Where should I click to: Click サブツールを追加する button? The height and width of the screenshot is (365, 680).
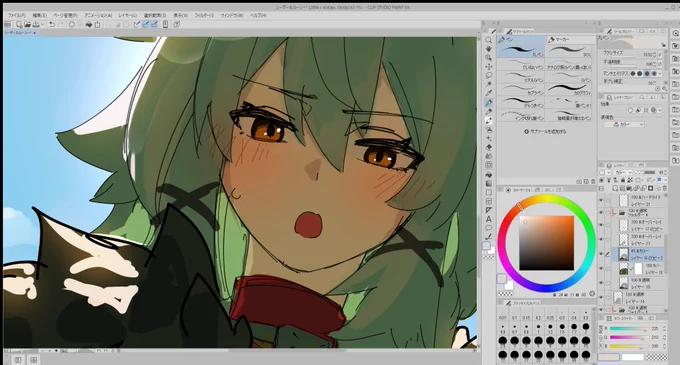pyautogui.click(x=546, y=131)
